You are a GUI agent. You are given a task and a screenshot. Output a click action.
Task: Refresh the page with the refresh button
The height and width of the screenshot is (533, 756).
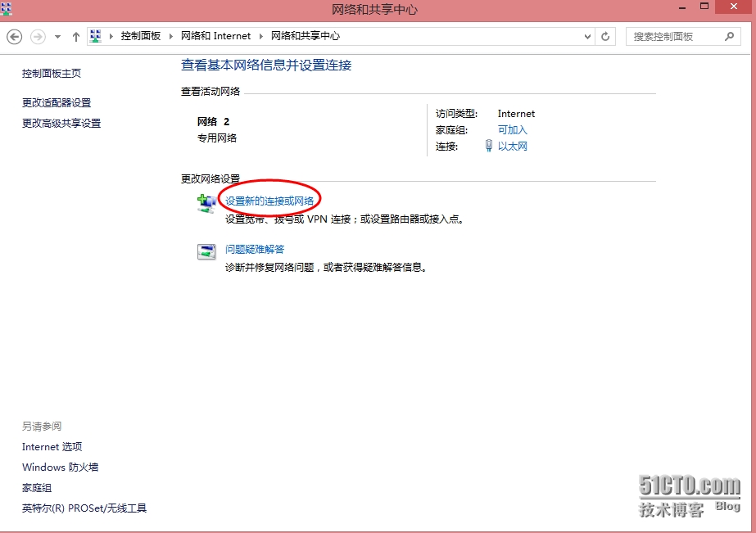point(605,37)
